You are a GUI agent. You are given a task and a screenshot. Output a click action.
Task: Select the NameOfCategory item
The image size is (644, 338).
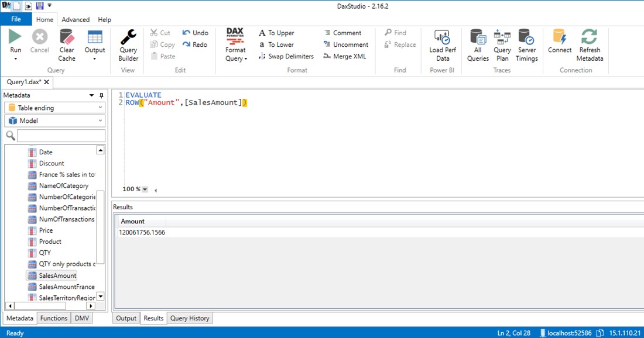[x=59, y=186]
